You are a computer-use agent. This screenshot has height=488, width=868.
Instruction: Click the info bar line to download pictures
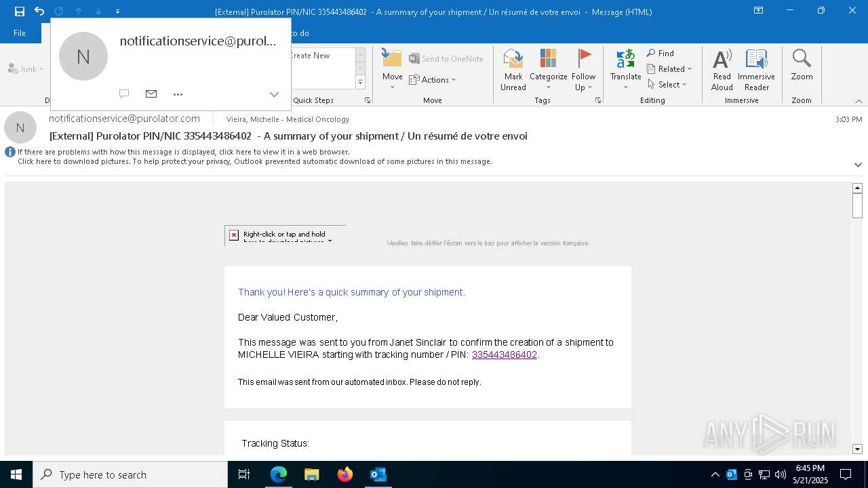click(x=255, y=161)
